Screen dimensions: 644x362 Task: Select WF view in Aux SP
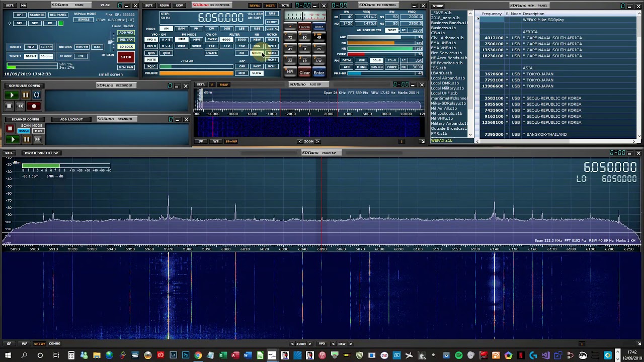215,141
